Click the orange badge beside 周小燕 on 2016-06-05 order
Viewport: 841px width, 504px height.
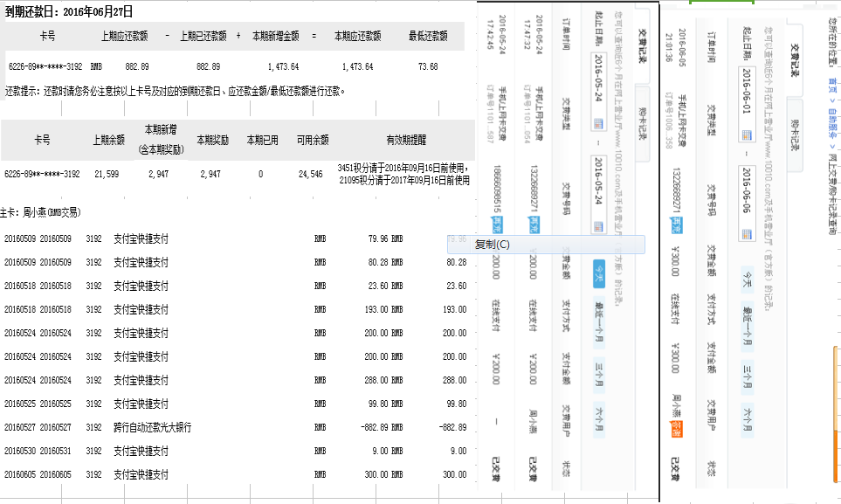coord(677,427)
